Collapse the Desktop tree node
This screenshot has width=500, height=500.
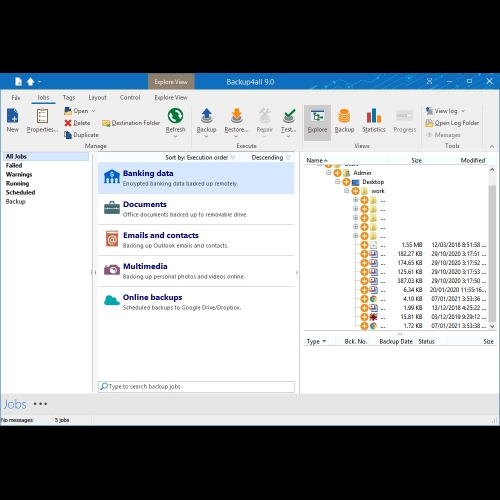(337, 182)
